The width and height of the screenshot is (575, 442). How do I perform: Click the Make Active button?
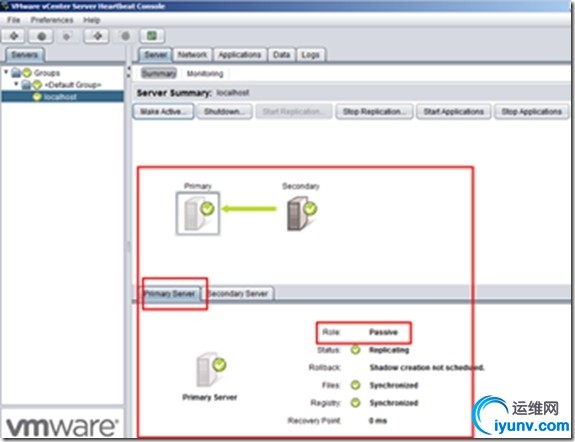[x=163, y=112]
